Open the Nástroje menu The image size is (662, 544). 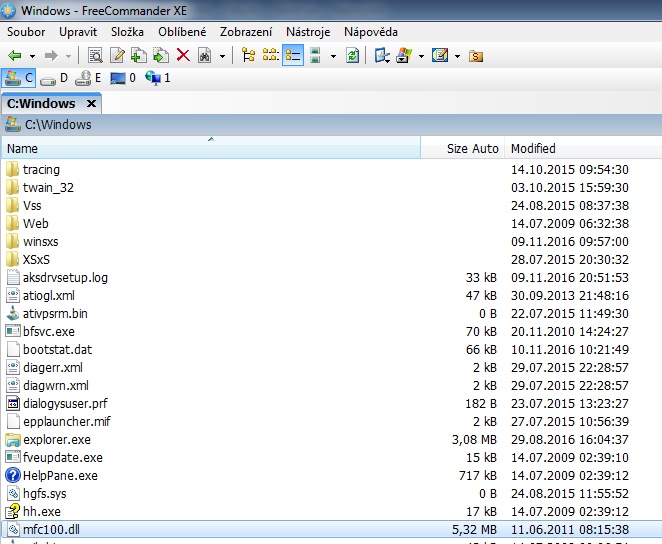point(308,32)
